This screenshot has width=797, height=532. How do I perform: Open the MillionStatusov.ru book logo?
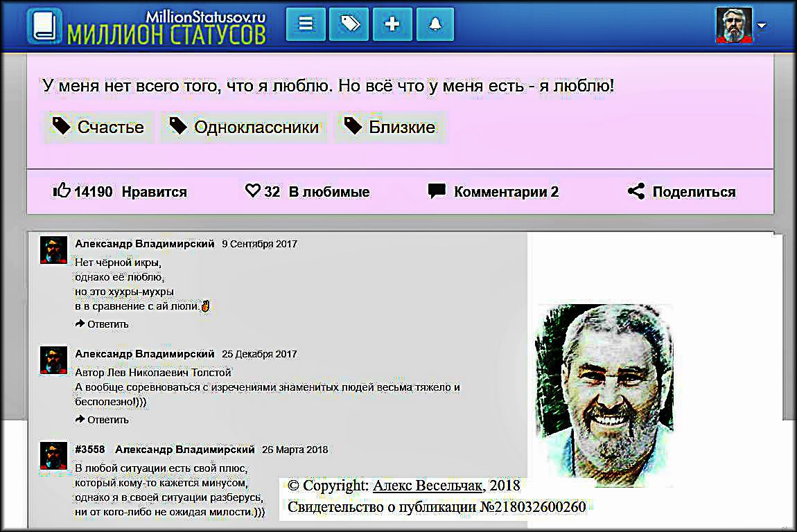tap(45, 26)
